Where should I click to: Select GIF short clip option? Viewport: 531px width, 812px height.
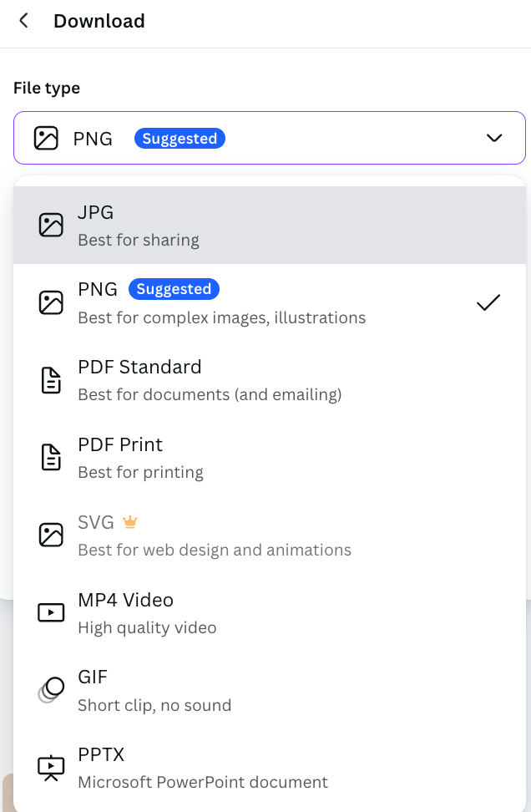pos(269,690)
